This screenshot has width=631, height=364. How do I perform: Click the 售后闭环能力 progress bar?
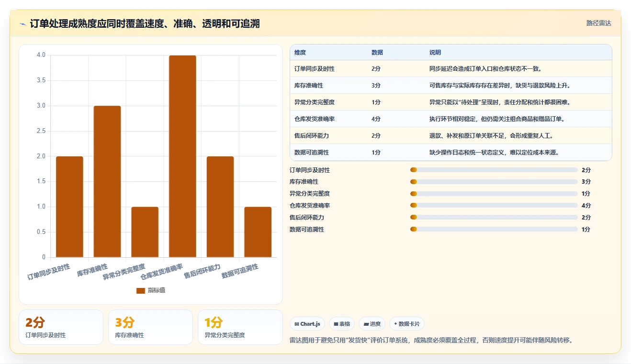pyautogui.click(x=494, y=217)
